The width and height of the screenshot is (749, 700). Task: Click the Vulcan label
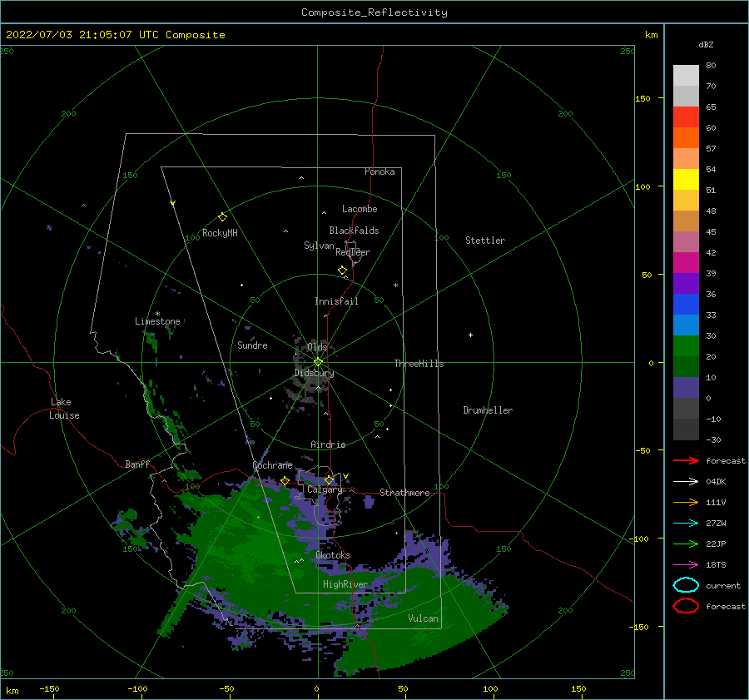coord(423,618)
